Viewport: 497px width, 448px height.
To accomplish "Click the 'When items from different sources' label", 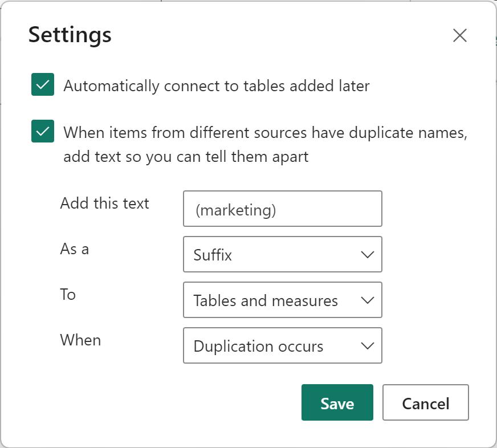I will coord(265,145).
